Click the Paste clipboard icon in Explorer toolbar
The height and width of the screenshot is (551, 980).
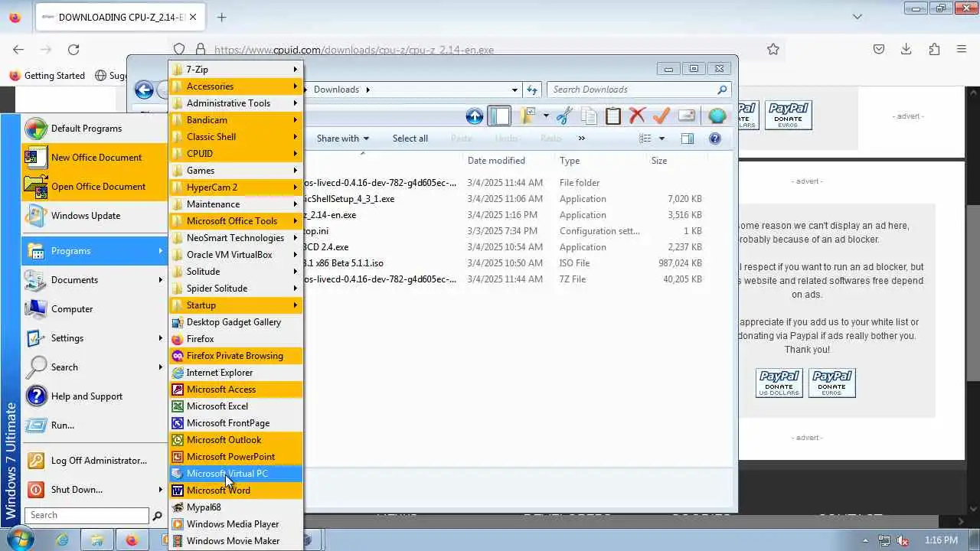click(612, 116)
